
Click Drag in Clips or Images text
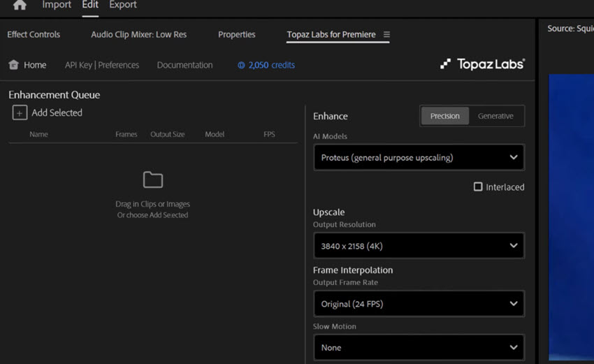click(x=152, y=204)
